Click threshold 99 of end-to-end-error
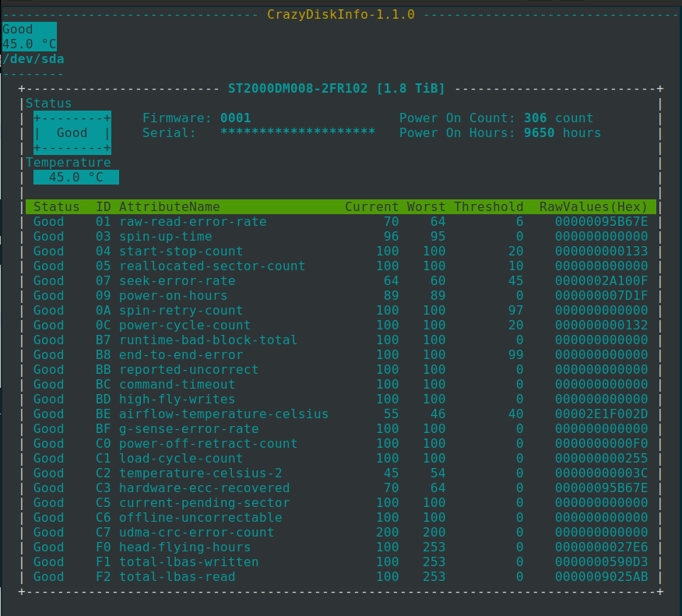 click(516, 354)
